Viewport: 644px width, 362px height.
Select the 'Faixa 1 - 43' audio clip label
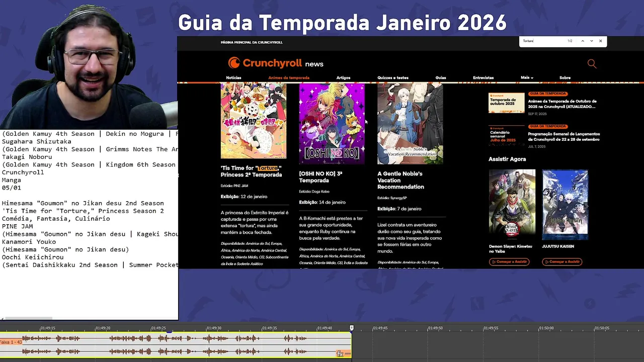click(x=11, y=342)
